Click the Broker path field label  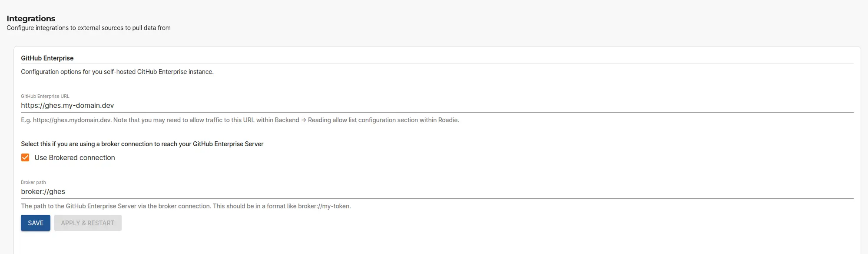tap(33, 182)
